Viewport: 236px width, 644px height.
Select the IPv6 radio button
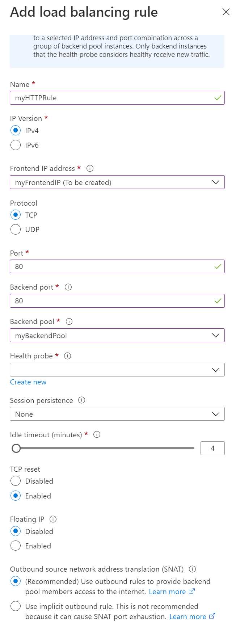click(16, 145)
